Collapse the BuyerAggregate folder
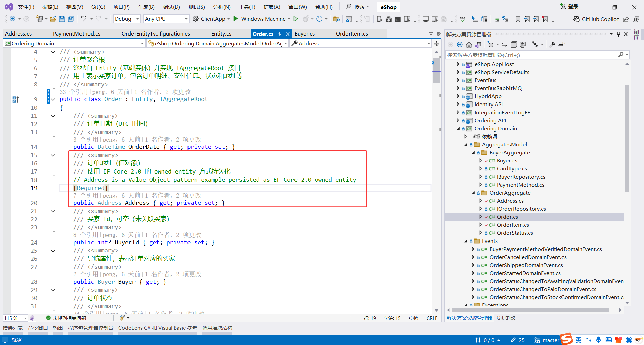 [x=473, y=153]
